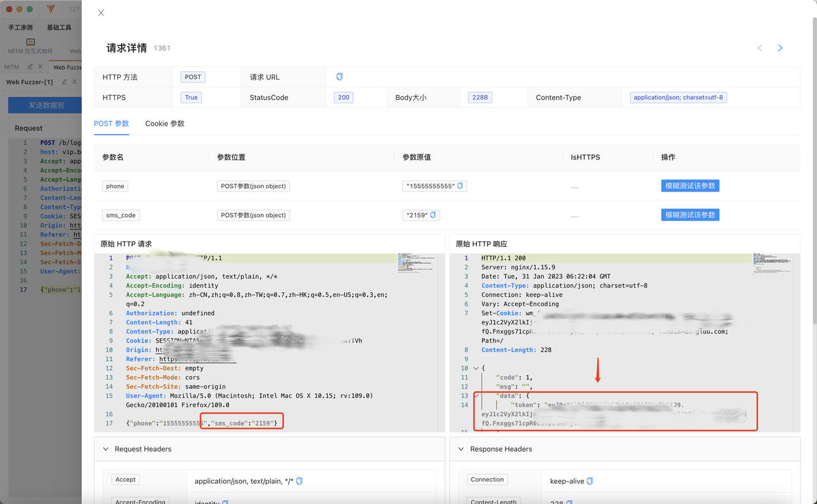This screenshot has height=504, width=817.
Task: Open the 基础工具 menu
Action: point(59,27)
